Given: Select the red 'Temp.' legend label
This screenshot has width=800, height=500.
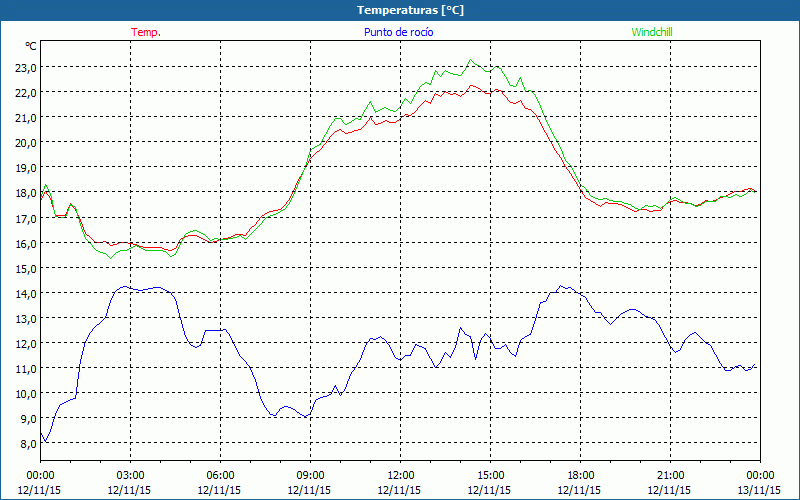Looking at the screenshot, I should pyautogui.click(x=146, y=32).
